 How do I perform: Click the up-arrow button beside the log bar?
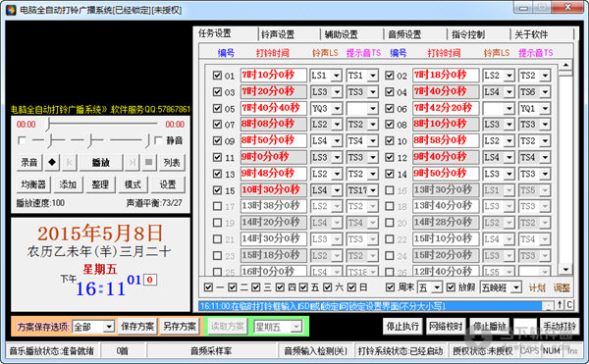coord(560,305)
